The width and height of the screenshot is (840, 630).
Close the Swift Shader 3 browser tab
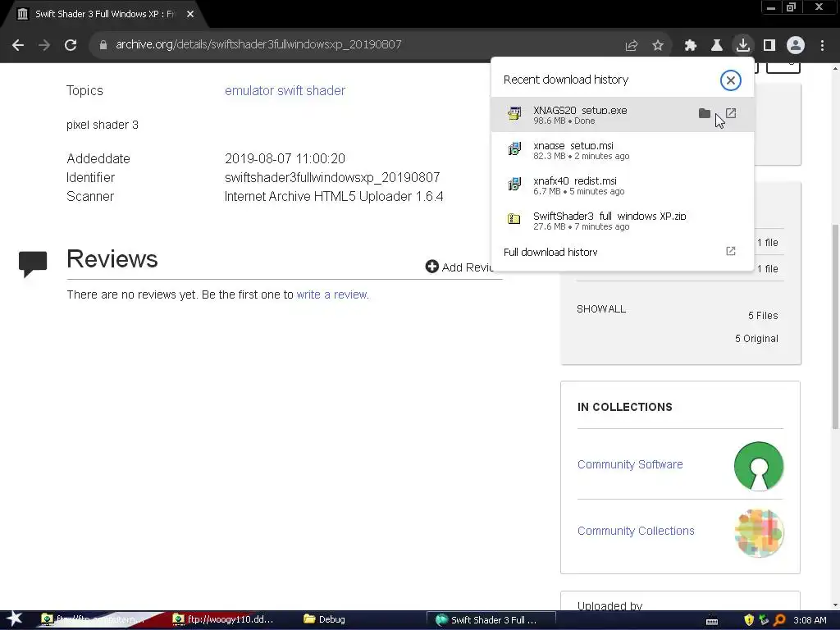click(x=190, y=14)
